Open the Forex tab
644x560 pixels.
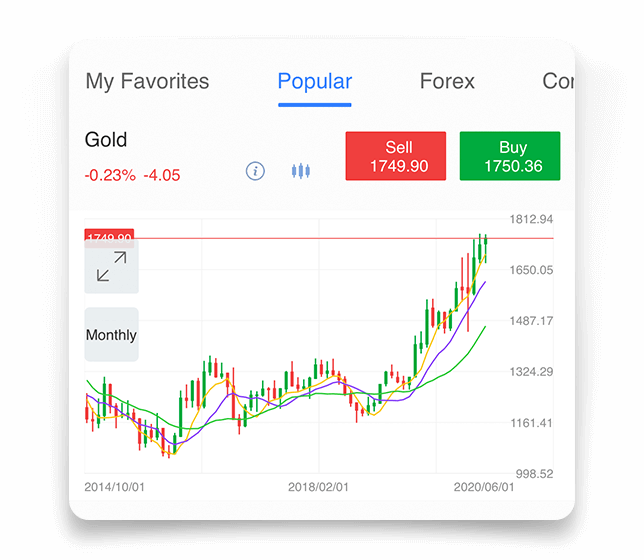click(x=447, y=82)
